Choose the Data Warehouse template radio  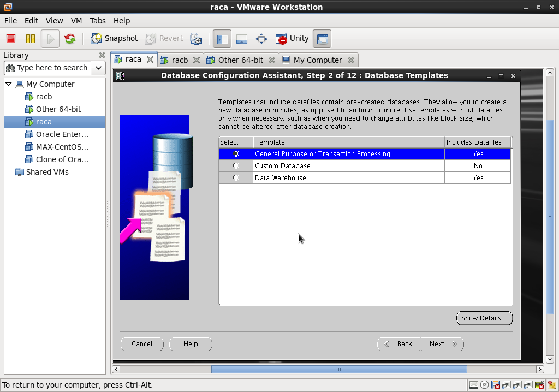(x=236, y=178)
